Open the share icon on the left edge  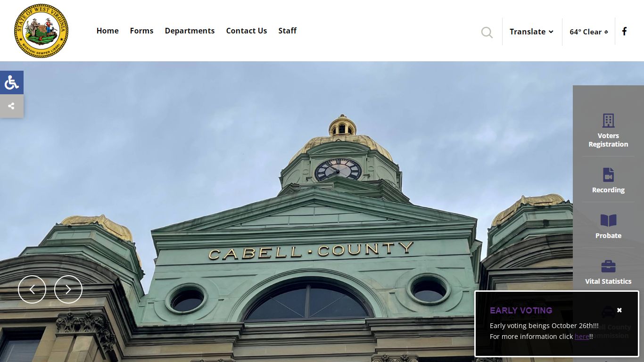[x=12, y=106]
